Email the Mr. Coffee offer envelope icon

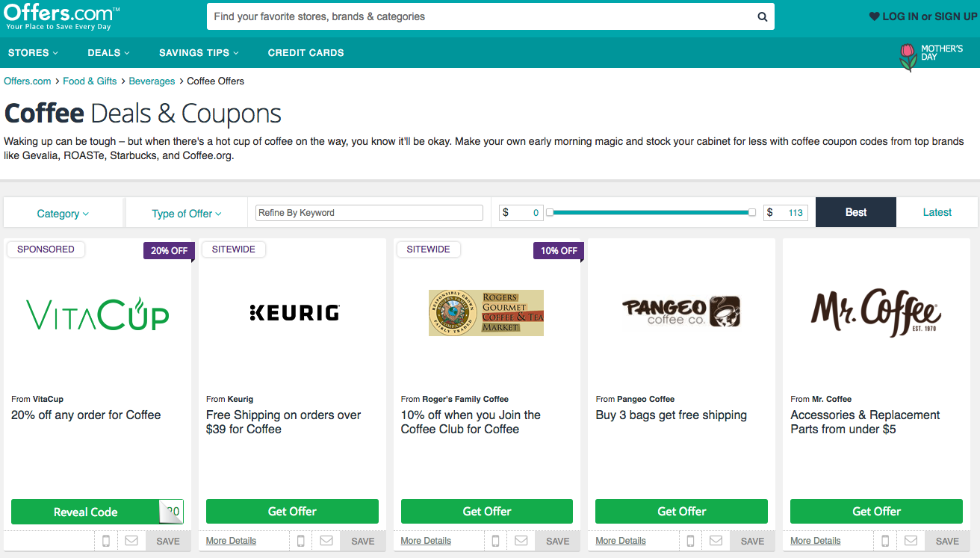click(x=911, y=541)
